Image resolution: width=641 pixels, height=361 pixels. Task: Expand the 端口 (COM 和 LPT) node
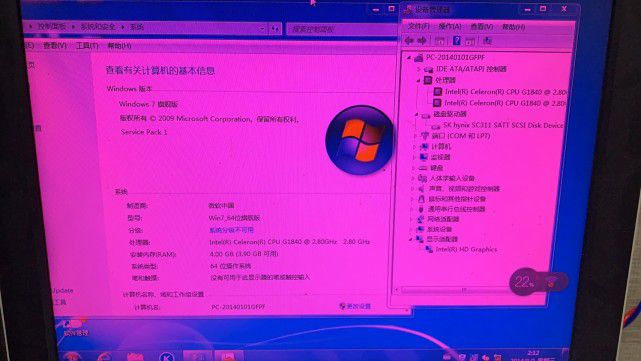click(x=415, y=136)
